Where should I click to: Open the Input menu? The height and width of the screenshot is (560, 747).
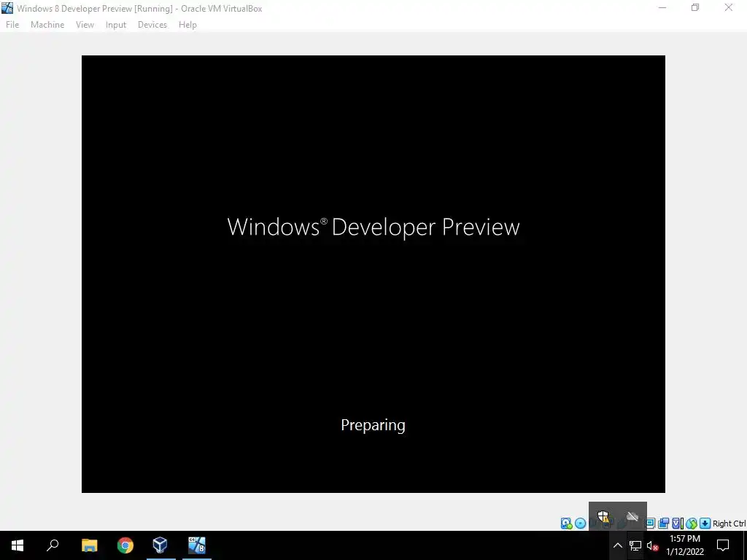(x=116, y=25)
